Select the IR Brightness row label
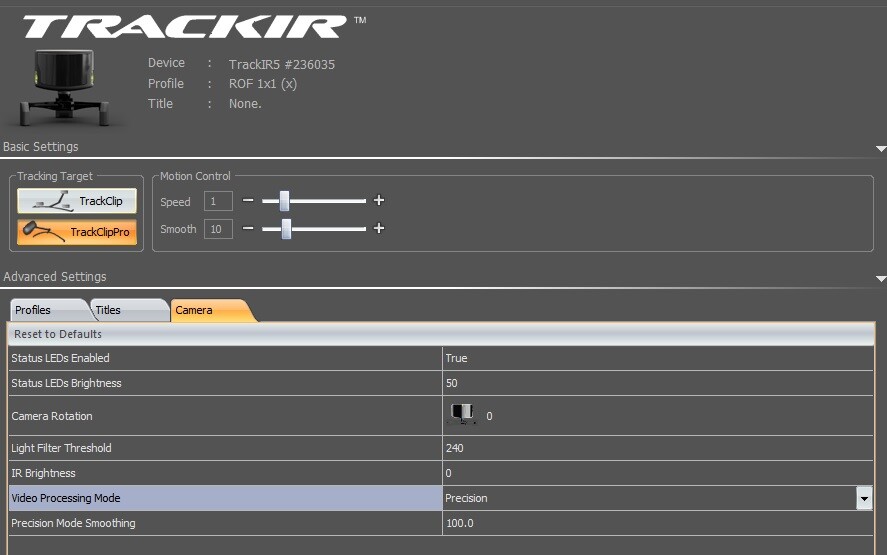The height and width of the screenshot is (555, 887). click(x=43, y=473)
